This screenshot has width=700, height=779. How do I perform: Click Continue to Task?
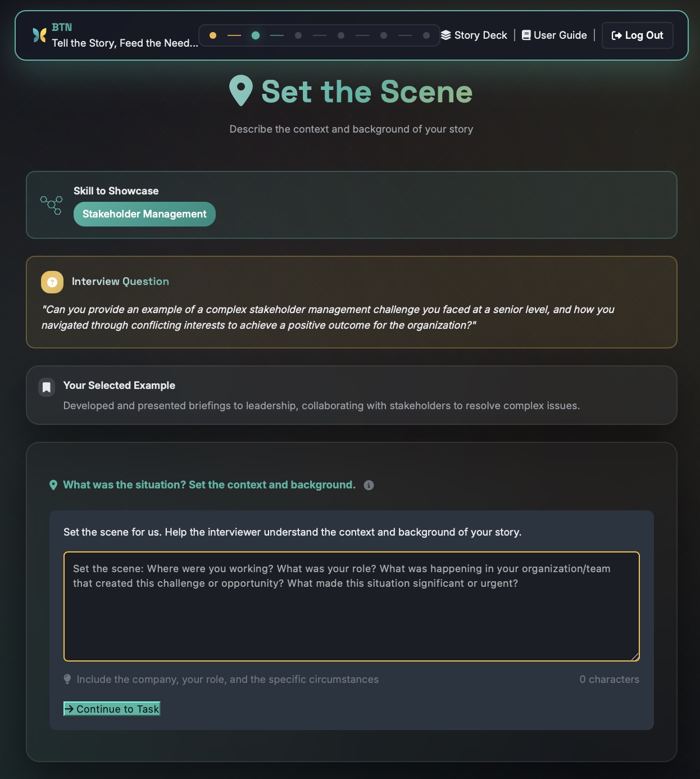coord(112,709)
